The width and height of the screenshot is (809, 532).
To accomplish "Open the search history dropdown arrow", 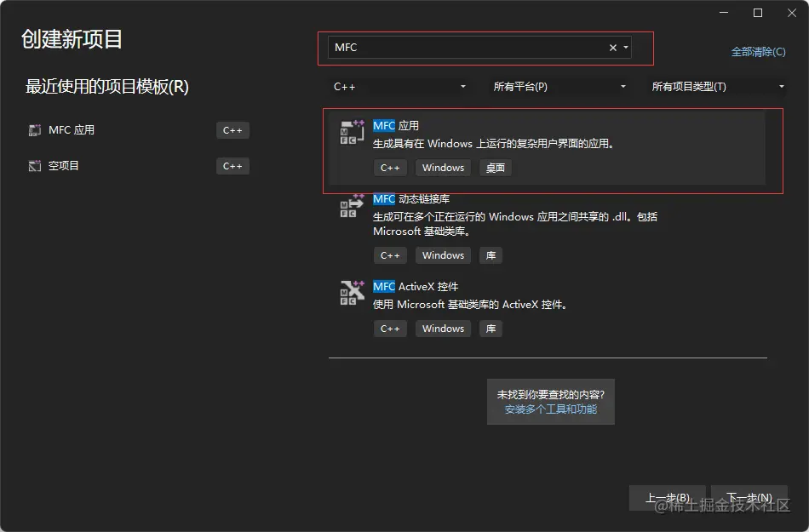I will click(626, 48).
